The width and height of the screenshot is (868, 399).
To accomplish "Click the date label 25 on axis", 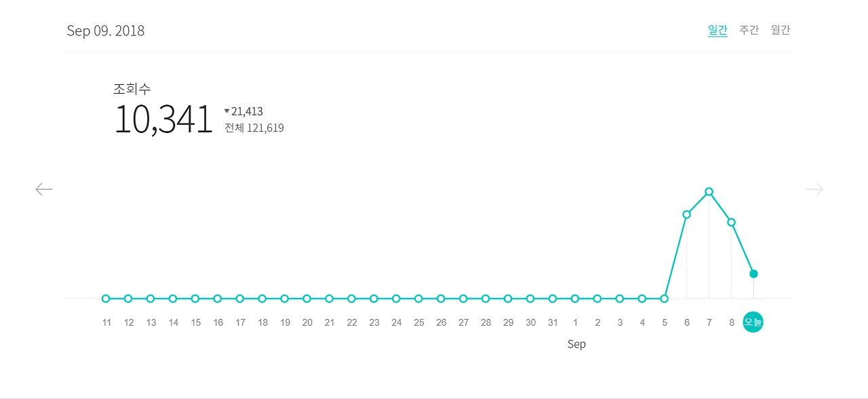I will click(x=418, y=322).
